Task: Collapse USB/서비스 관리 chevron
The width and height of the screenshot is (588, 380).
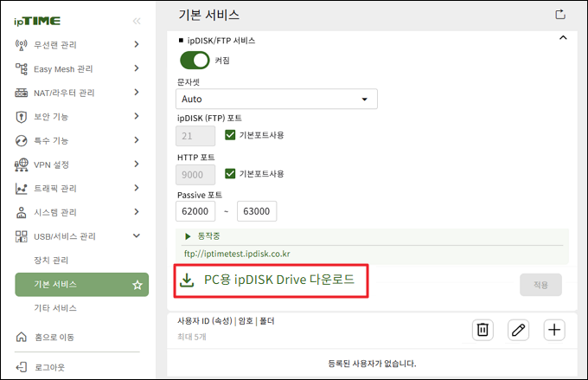Action: (137, 235)
